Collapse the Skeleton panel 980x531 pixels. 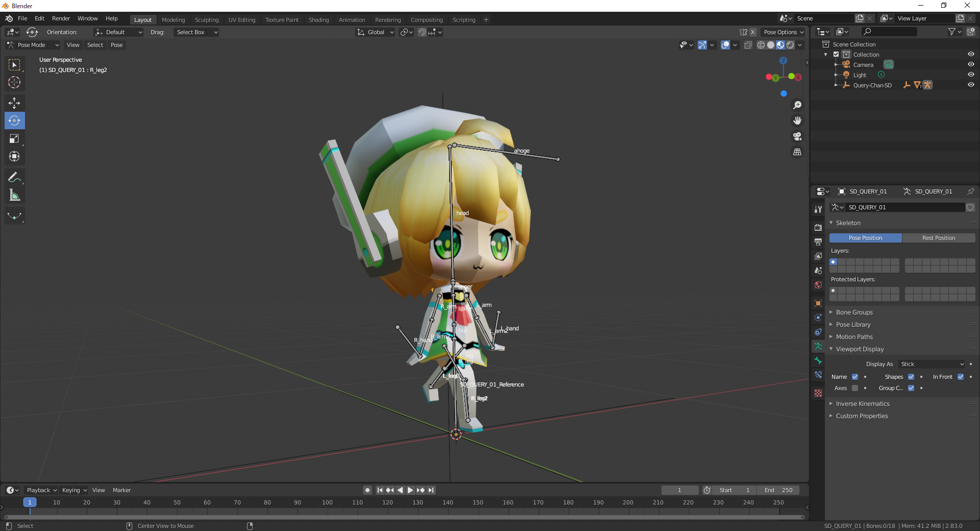pos(848,223)
